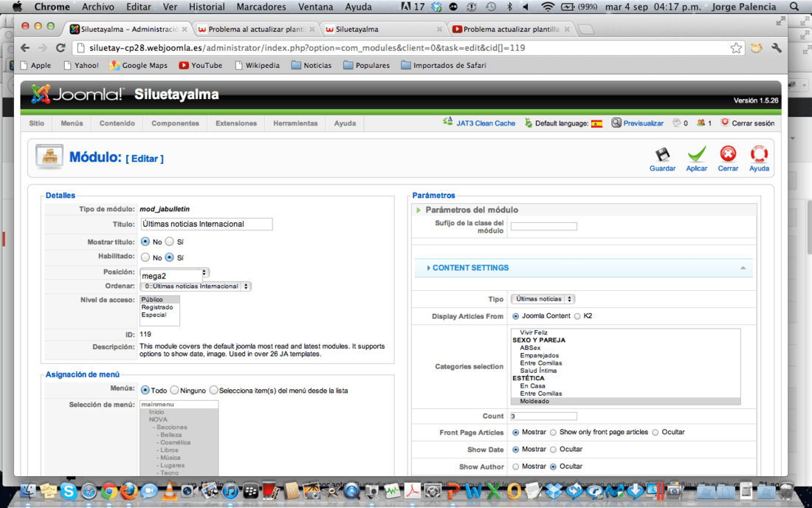Open the Ayuda lifebuoy toolbar icon
Image resolution: width=812 pixels, height=508 pixels.
759,154
